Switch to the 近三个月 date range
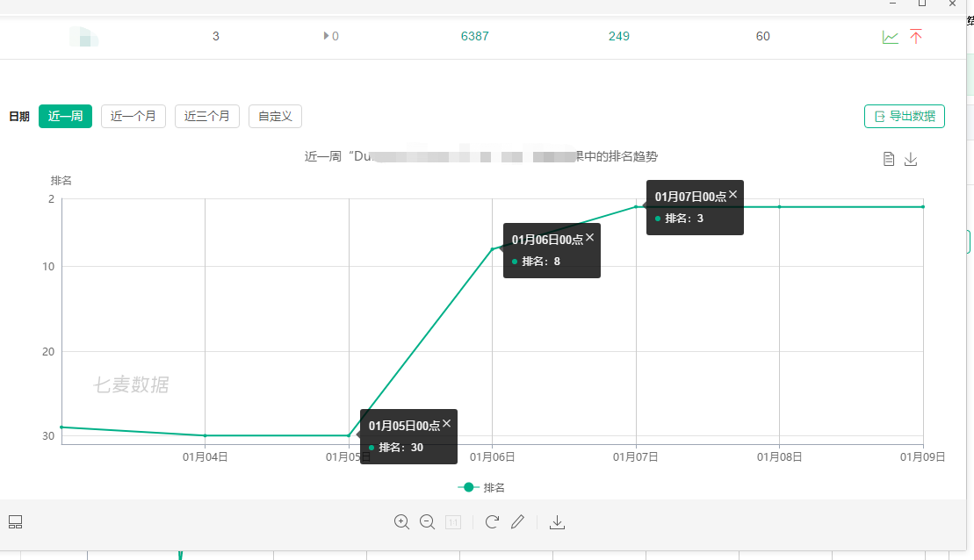The height and width of the screenshot is (560, 974). 207,116
